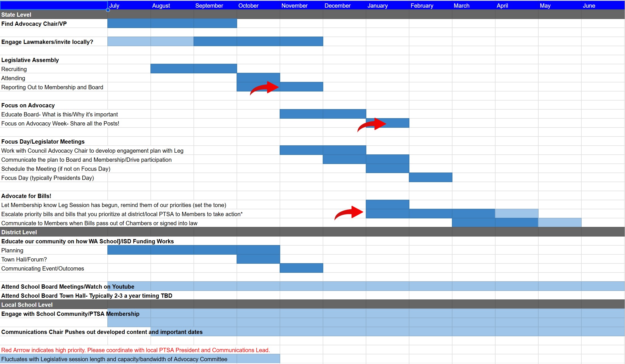Select the June column header cell
The height and width of the screenshot is (364, 625).
[602, 5]
